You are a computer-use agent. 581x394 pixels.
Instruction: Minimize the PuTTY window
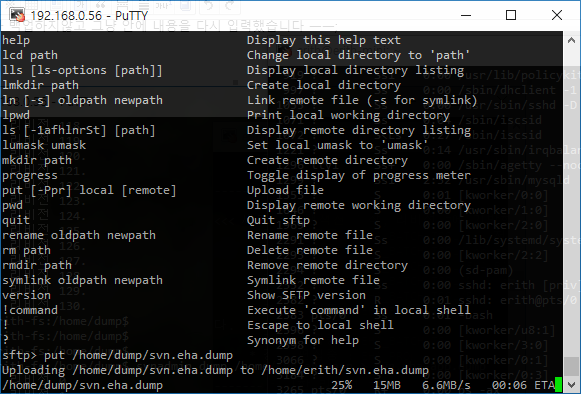(466, 15)
